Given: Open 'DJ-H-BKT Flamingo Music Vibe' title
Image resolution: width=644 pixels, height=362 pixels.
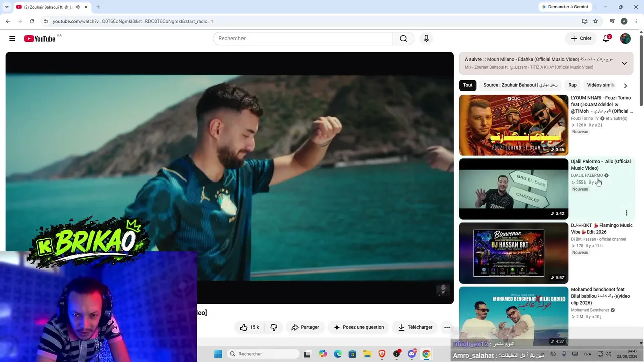Looking at the screenshot, I should click(x=602, y=229).
